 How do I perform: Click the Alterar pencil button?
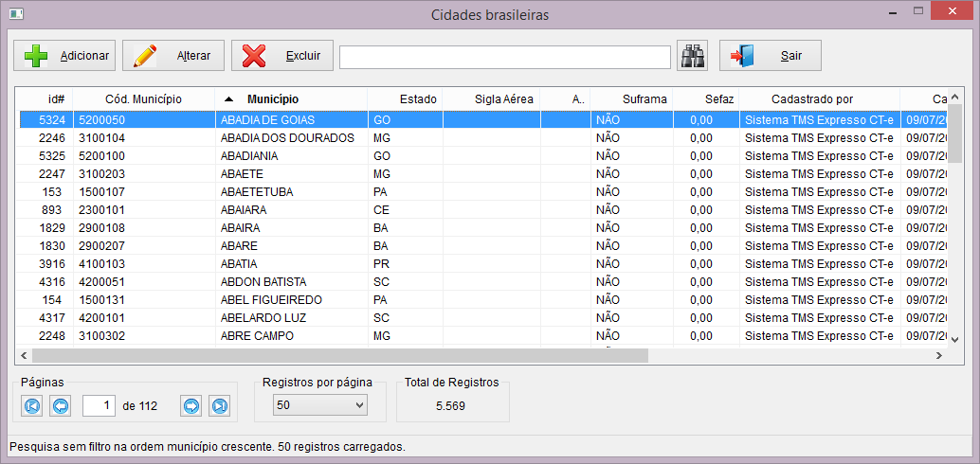pyautogui.click(x=173, y=56)
